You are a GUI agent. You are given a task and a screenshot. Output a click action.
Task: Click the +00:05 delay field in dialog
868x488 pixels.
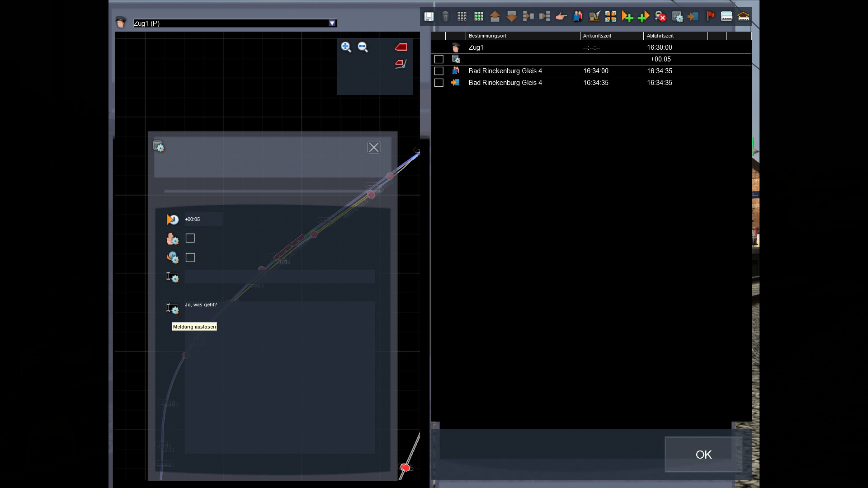203,219
